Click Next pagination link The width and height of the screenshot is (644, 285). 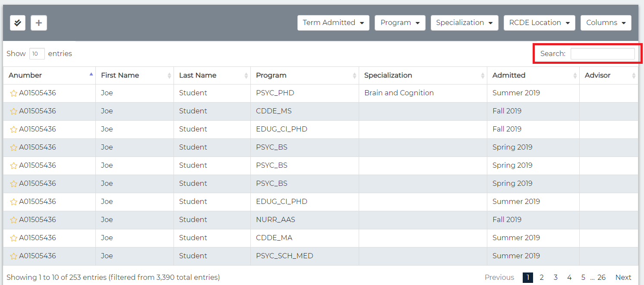tap(623, 277)
